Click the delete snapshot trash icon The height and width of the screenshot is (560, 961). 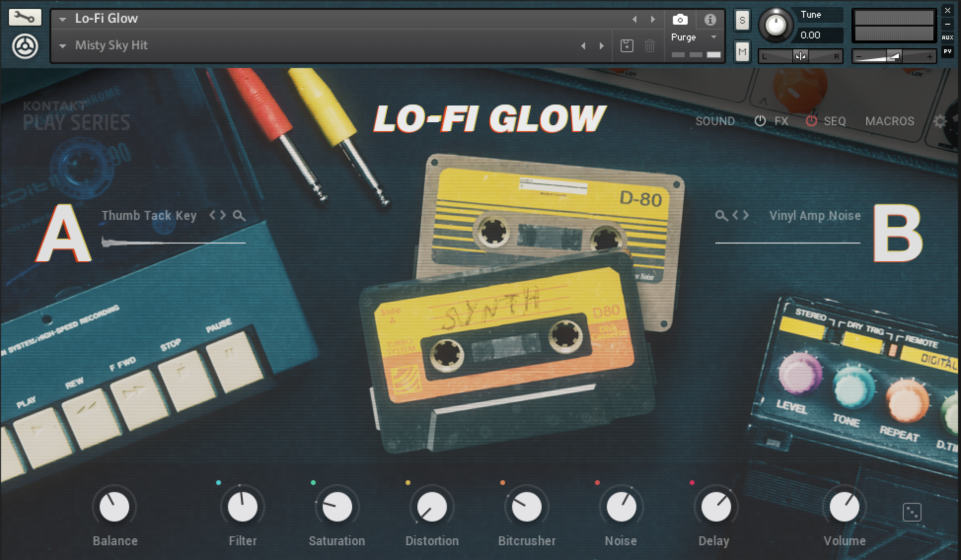click(649, 45)
